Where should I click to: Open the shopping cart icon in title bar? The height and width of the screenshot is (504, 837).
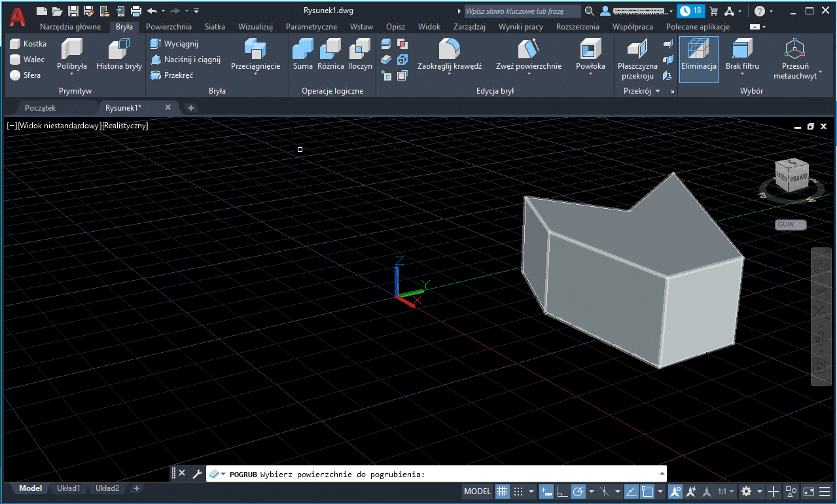click(714, 11)
